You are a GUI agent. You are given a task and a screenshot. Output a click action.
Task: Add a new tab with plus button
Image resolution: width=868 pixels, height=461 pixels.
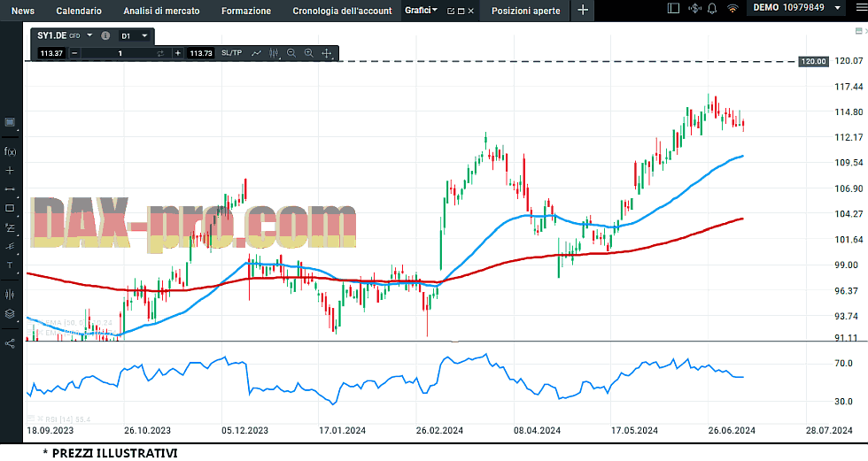click(583, 10)
